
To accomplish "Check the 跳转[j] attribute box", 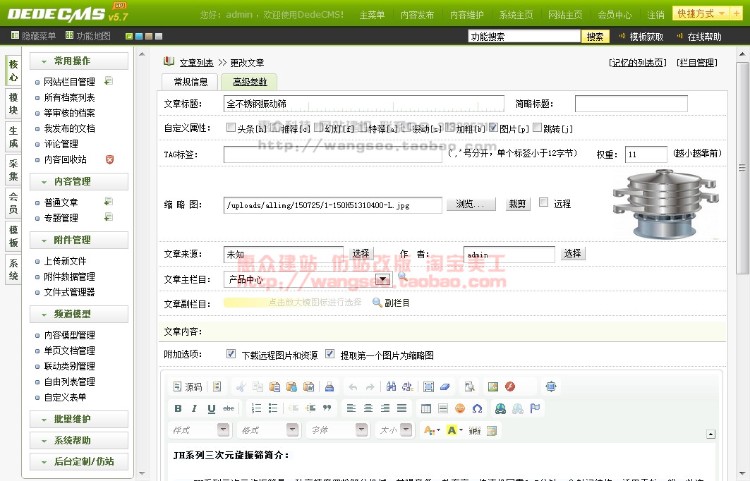I will (x=537, y=127).
